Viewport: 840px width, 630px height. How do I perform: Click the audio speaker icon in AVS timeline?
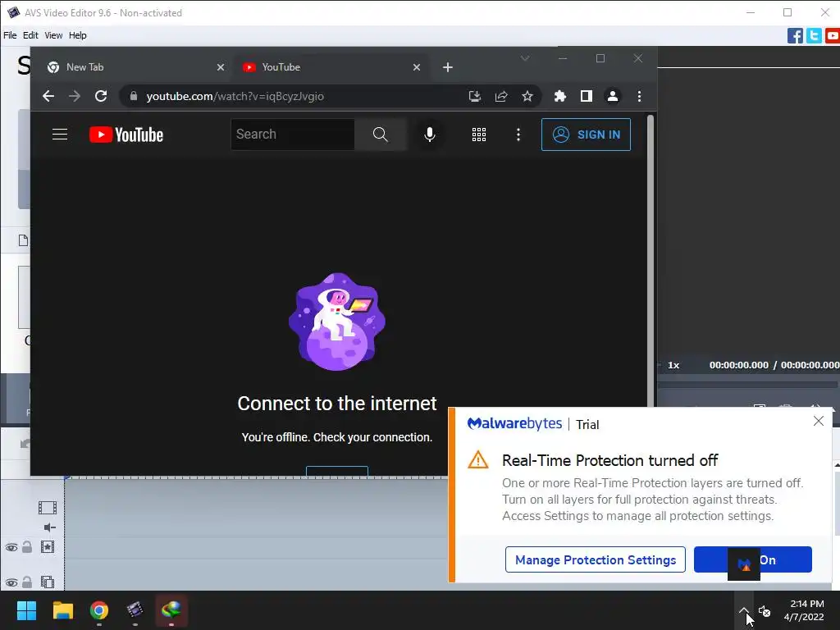(x=49, y=527)
